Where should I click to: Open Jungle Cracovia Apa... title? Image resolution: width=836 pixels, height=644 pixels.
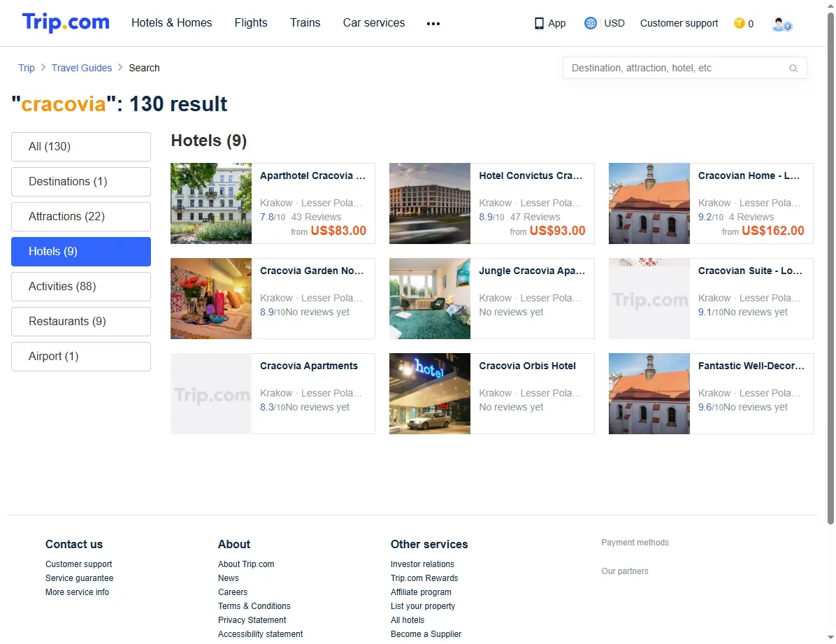(x=532, y=271)
